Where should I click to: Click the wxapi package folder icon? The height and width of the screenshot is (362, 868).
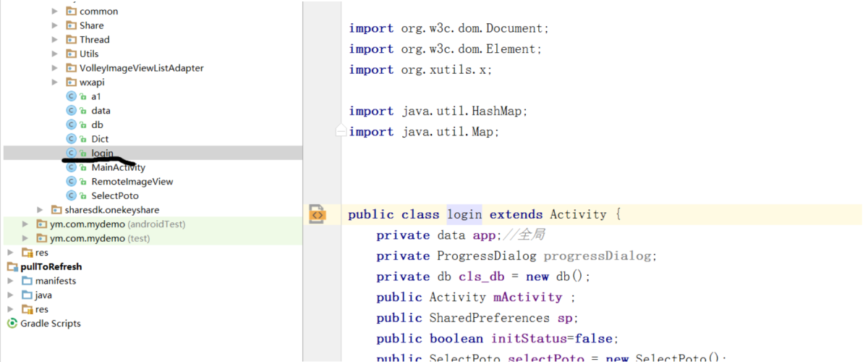71,82
